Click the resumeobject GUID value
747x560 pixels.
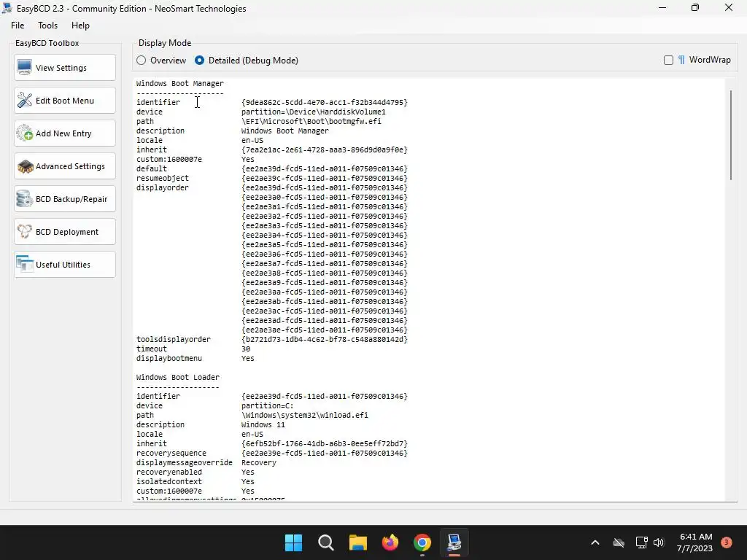(325, 178)
